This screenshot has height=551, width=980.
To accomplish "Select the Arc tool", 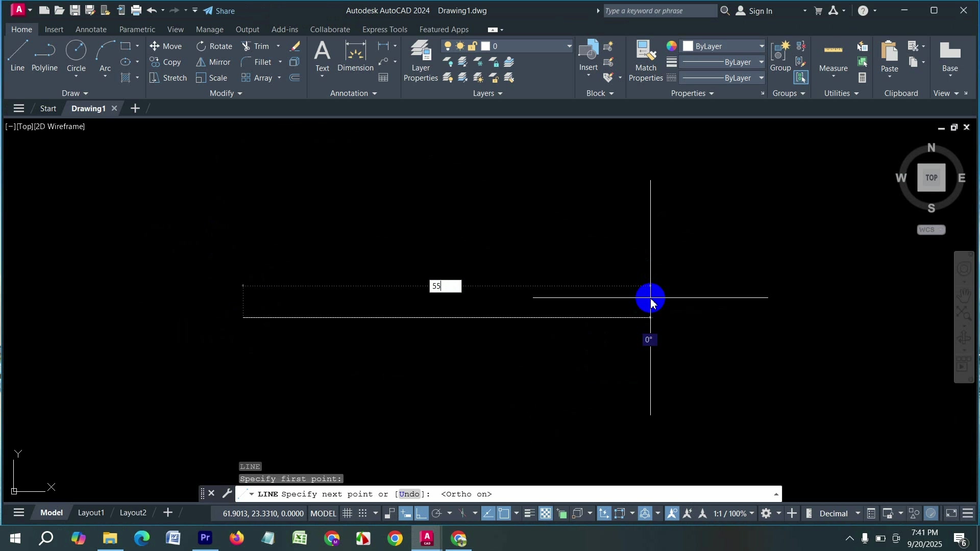I will (105, 56).
